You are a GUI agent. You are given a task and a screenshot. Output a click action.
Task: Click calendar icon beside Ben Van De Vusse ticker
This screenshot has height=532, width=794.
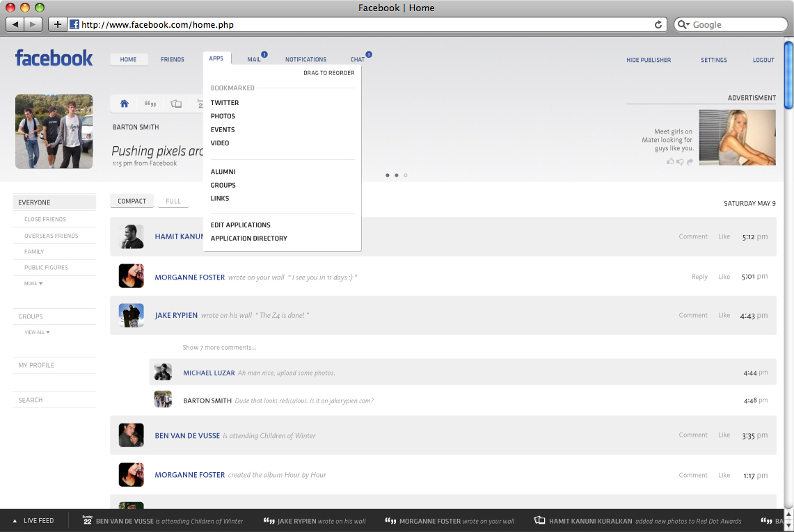(87, 520)
